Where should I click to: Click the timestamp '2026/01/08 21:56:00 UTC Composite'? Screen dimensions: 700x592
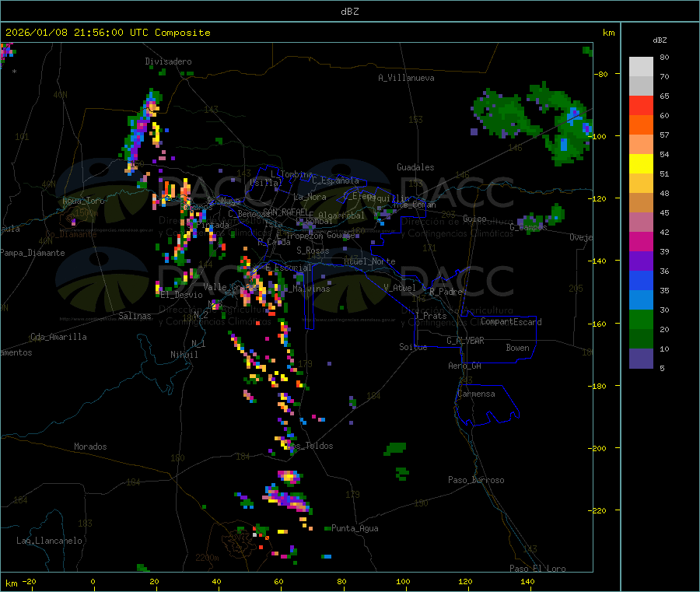[x=107, y=33]
